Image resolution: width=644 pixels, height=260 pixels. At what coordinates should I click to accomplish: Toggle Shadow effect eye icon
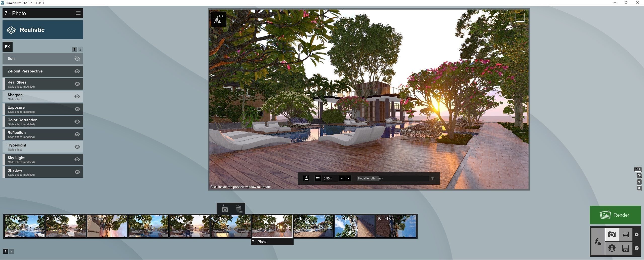point(77,172)
